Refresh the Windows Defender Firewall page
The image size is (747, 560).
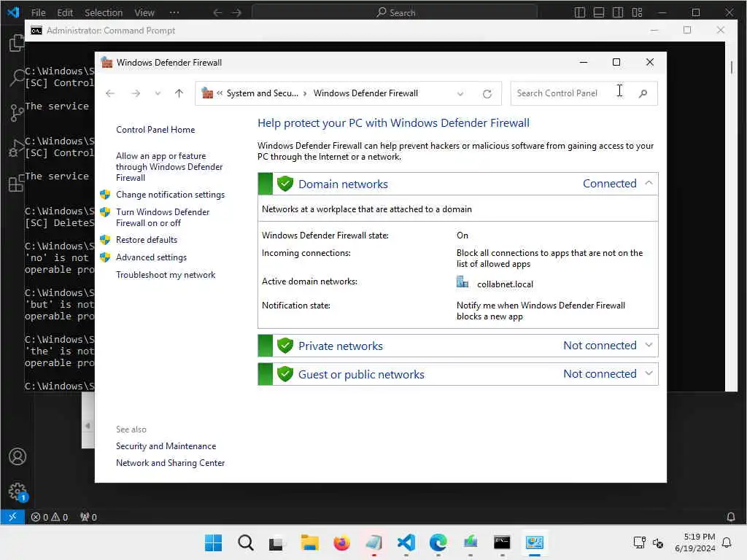[x=487, y=94]
